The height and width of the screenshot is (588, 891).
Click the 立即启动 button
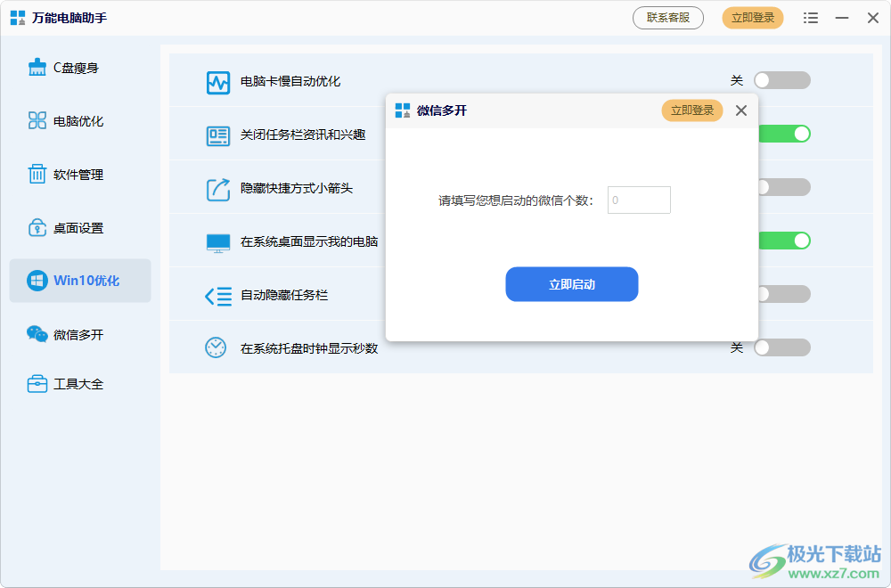571,284
